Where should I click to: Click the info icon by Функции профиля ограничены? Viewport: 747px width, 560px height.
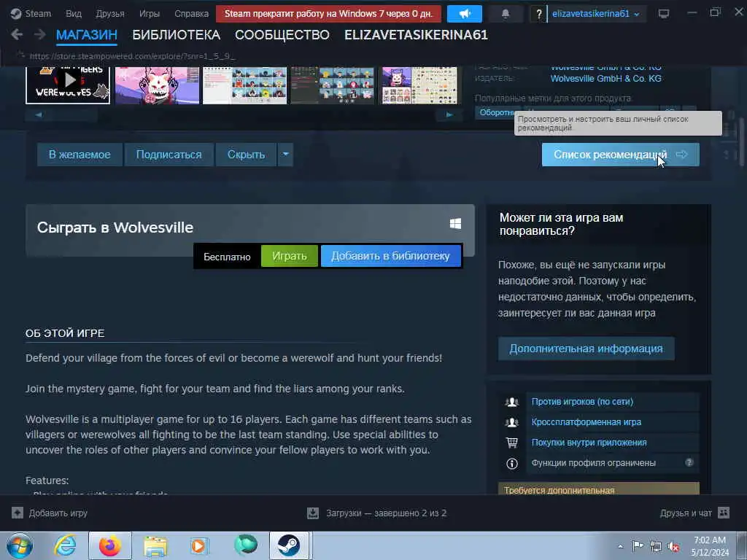click(511, 463)
